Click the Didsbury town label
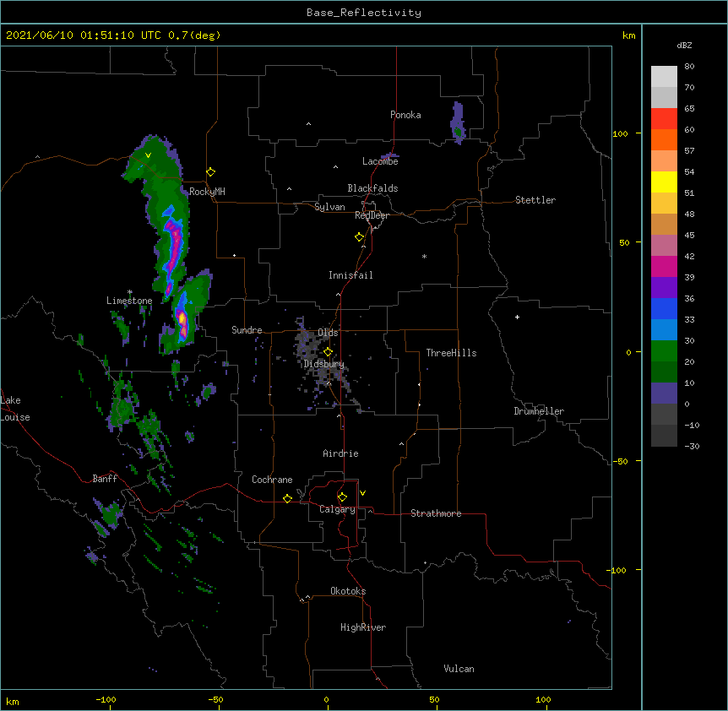The height and width of the screenshot is (711, 728). tap(323, 364)
